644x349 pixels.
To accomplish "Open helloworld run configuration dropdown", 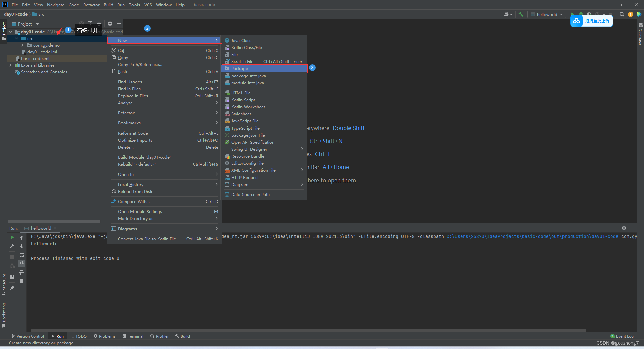I will pos(547,14).
